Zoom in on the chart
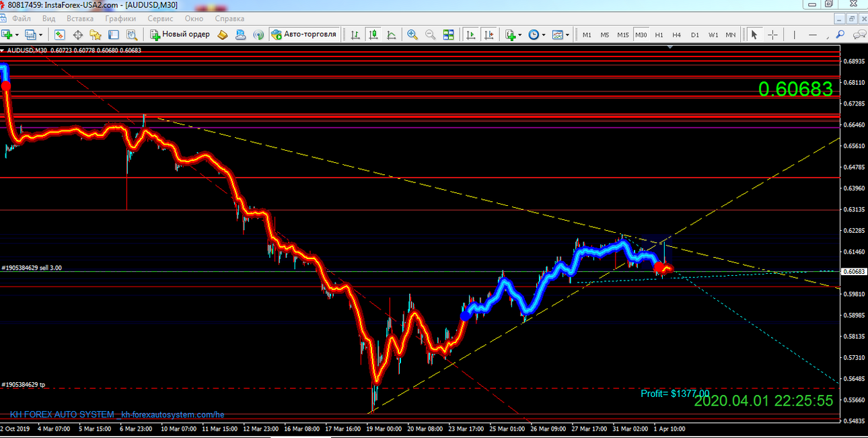868x438 pixels. point(412,34)
